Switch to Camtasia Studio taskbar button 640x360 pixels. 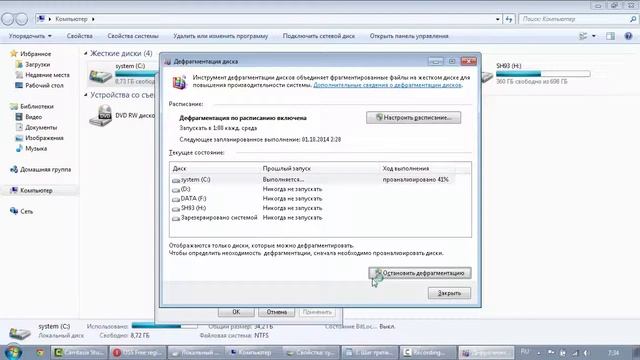(x=79, y=352)
